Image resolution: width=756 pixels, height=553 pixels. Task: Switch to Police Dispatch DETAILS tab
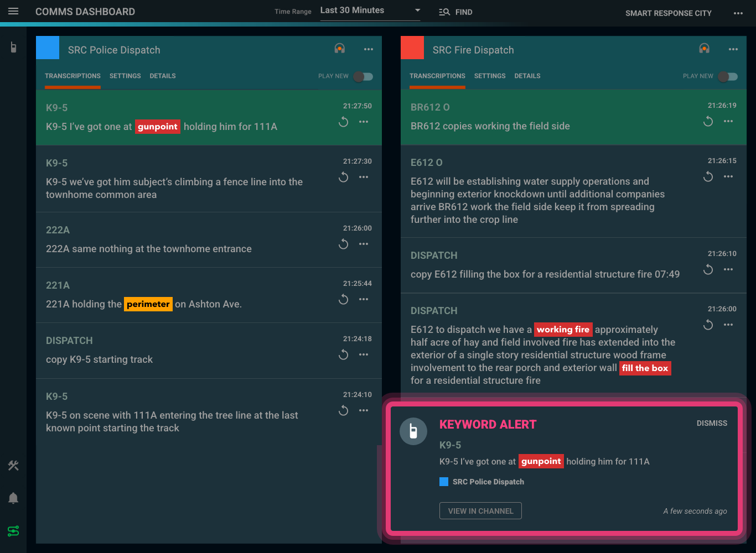click(163, 76)
